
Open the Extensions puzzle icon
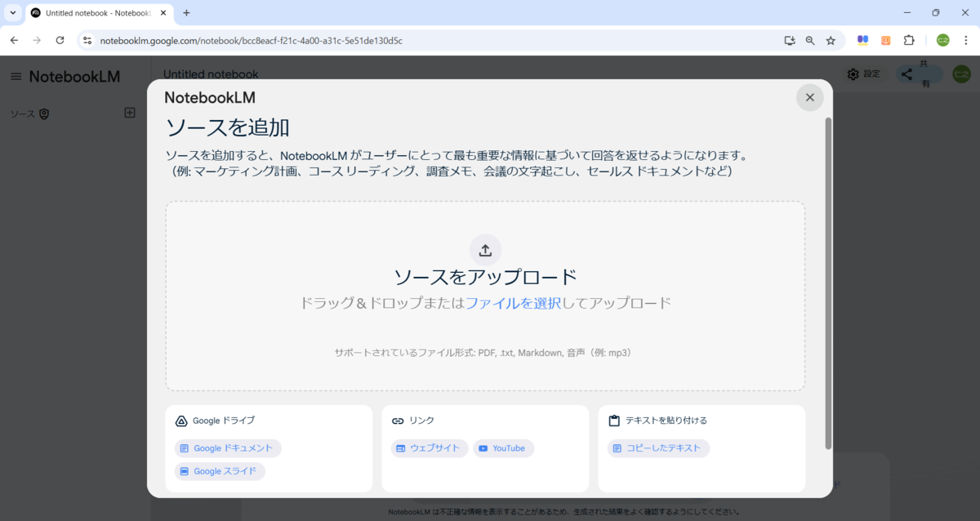[x=909, y=40]
